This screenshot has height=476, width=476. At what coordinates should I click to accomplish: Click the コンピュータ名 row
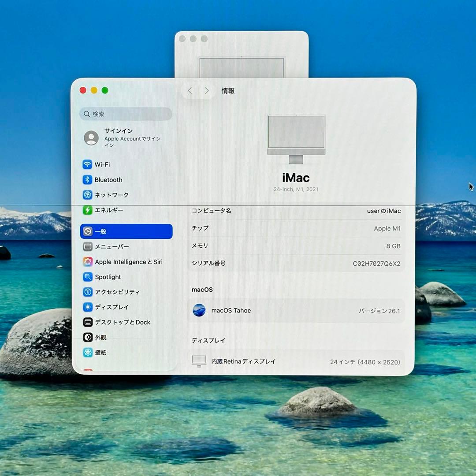click(295, 211)
